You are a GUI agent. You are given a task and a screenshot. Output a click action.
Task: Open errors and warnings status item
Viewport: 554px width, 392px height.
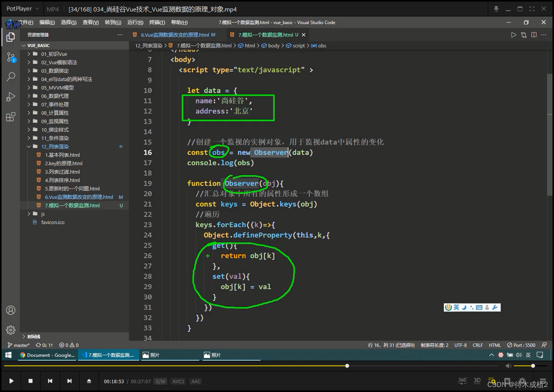69,345
